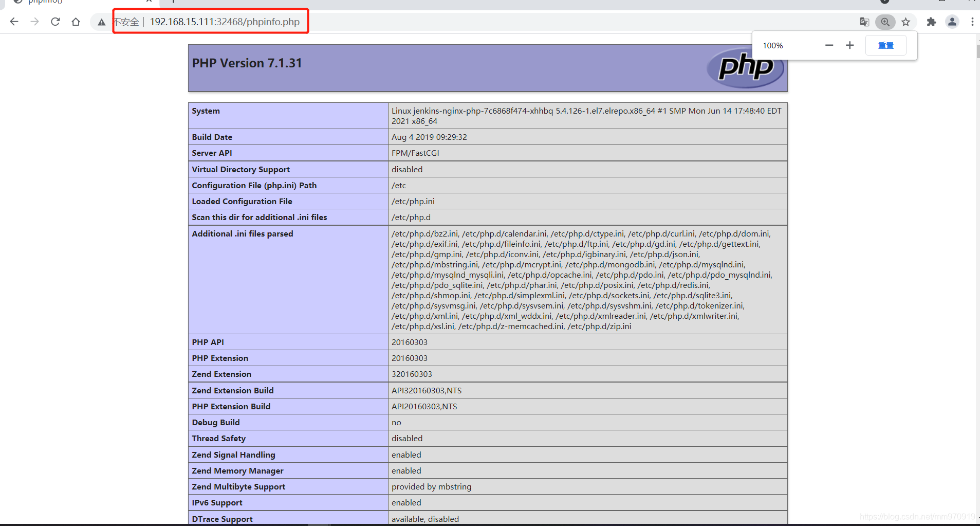980x526 pixels.
Task: Click the not-secure warning triangle icon
Action: pos(102,22)
